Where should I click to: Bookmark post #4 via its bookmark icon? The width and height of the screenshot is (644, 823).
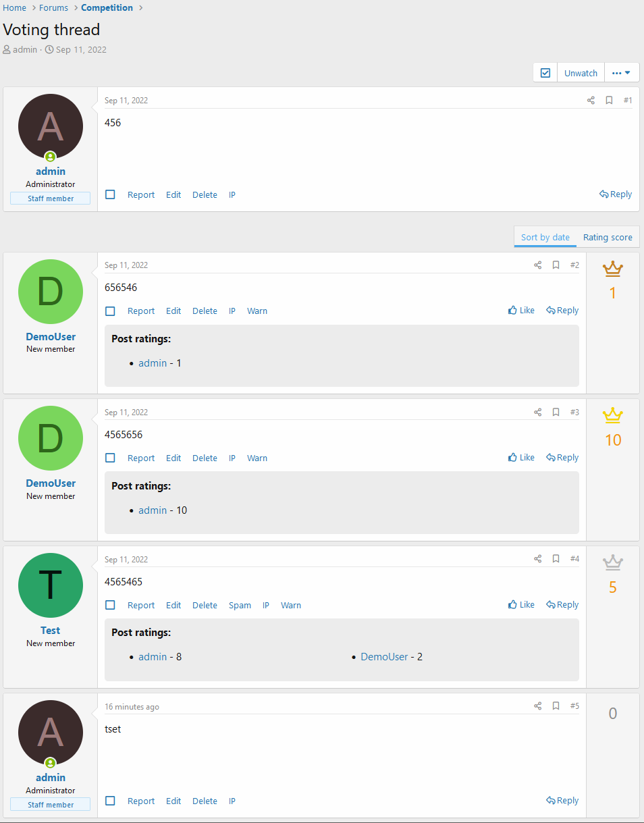[556, 559]
